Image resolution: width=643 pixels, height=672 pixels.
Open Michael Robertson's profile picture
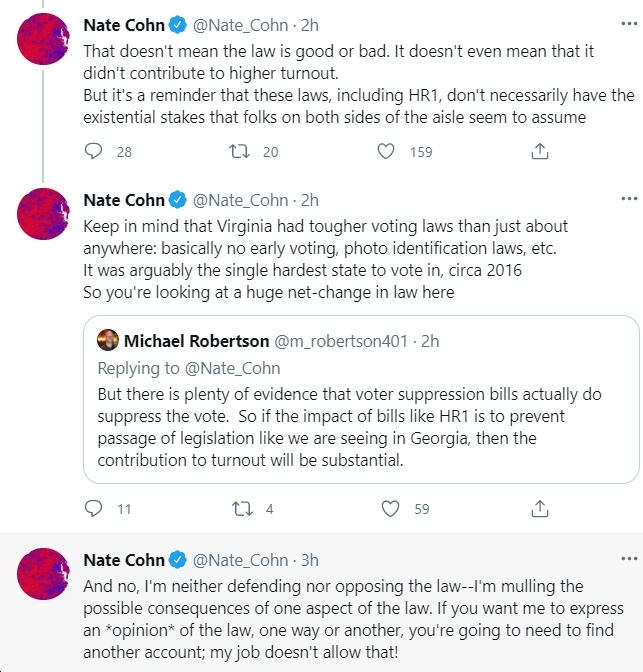[108, 340]
